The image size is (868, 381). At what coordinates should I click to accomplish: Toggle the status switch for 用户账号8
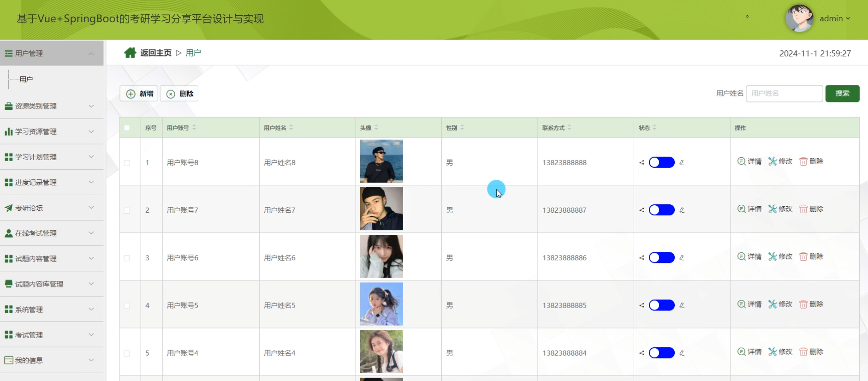tap(661, 162)
